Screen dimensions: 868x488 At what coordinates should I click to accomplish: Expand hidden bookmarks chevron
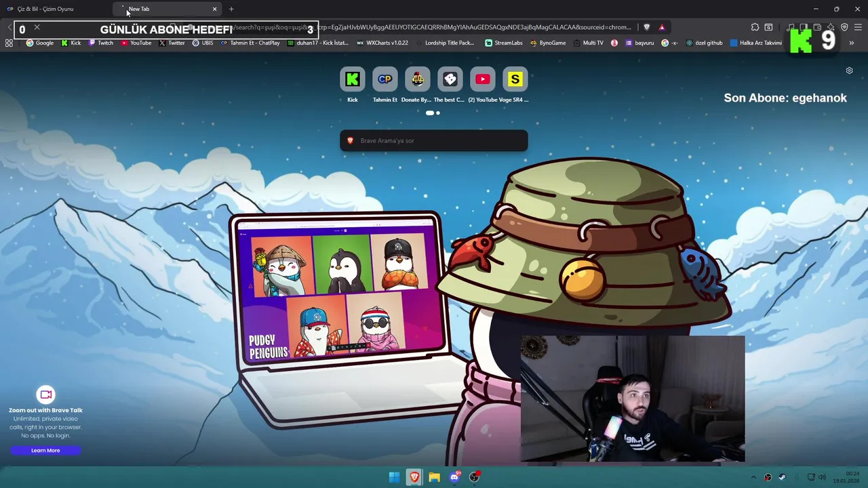click(851, 43)
